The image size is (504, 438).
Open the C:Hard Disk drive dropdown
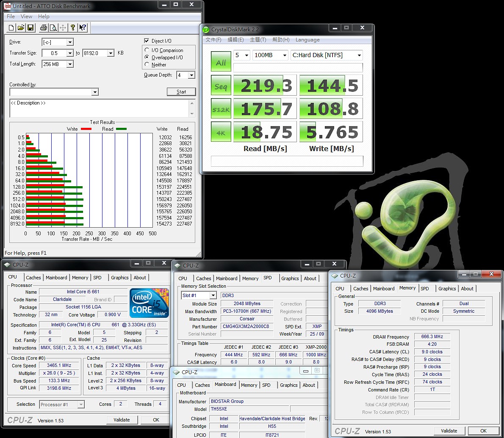(x=359, y=55)
